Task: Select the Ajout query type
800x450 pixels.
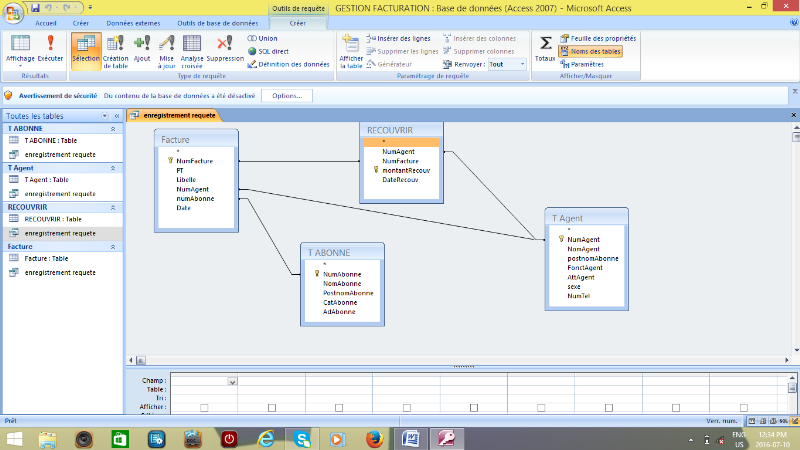Action: 142,48
